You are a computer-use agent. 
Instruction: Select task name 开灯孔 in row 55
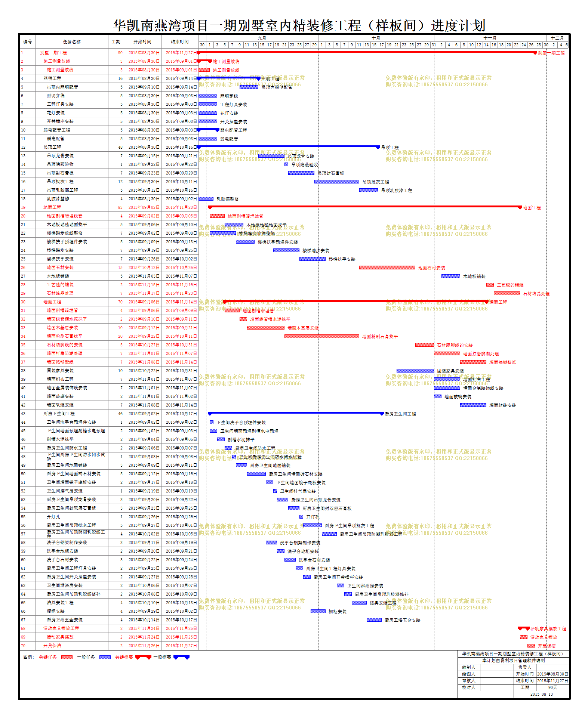click(53, 517)
